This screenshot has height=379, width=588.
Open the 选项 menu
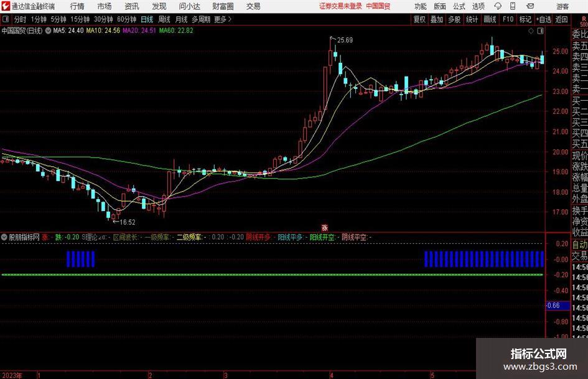pyautogui.click(x=478, y=6)
